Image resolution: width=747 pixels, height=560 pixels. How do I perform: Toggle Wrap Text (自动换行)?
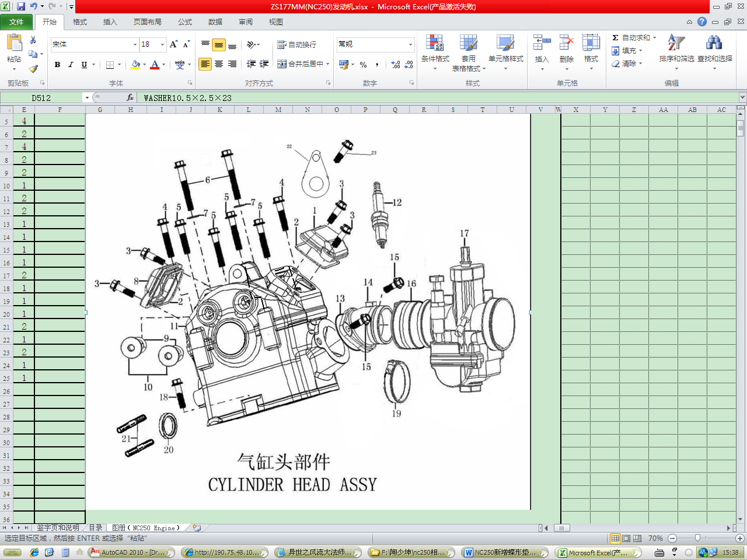pyautogui.click(x=296, y=44)
